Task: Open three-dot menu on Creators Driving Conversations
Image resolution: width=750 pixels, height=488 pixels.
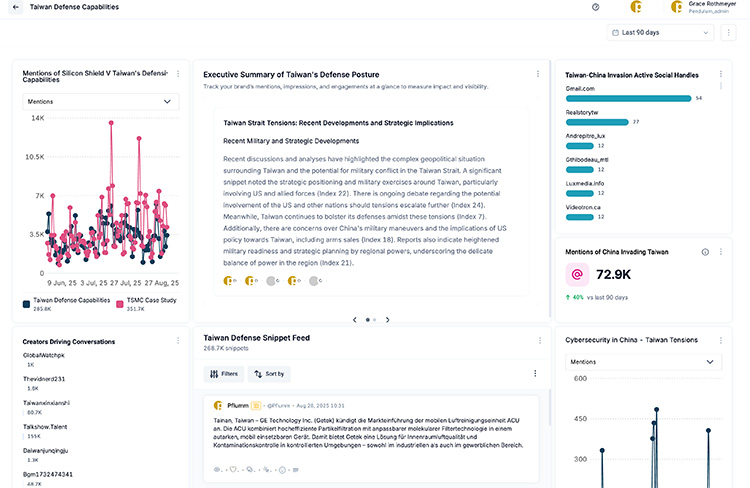Action: coord(178,341)
